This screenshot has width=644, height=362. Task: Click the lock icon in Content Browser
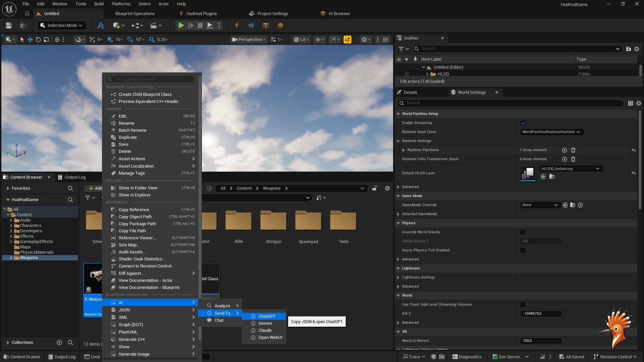tap(375, 188)
